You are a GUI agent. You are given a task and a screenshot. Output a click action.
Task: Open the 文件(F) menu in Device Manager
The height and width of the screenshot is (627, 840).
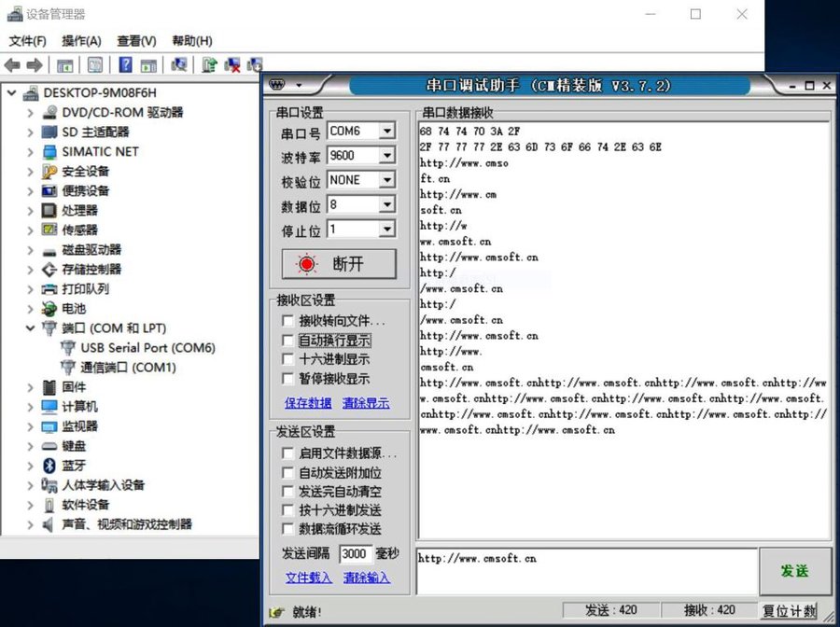coord(27,41)
